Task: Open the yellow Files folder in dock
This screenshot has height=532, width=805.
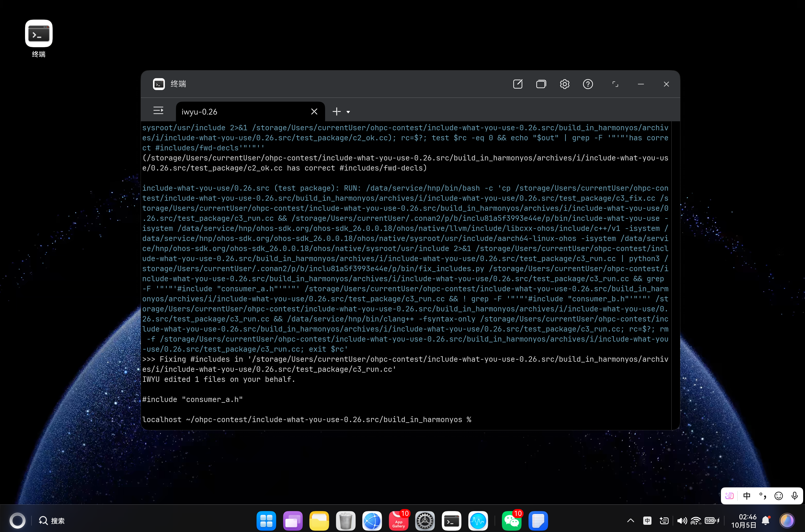Action: click(x=319, y=520)
